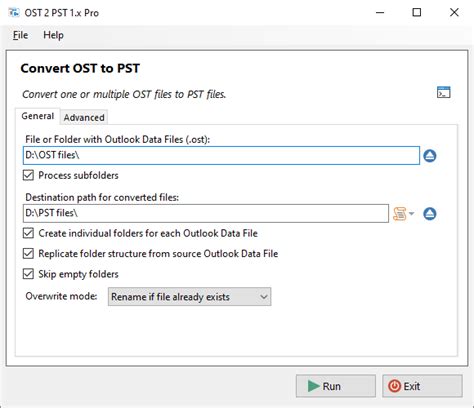Image resolution: width=474 pixels, height=408 pixels.
Task: Click the 'Overwrite mode:' label
Action: pyautogui.click(x=61, y=296)
